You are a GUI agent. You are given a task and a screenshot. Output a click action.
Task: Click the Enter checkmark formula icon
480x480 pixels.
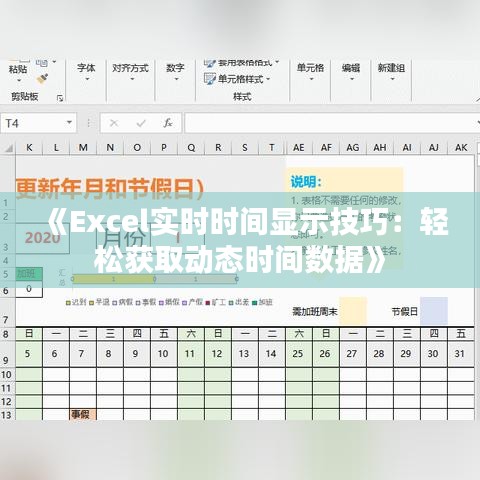(x=141, y=123)
